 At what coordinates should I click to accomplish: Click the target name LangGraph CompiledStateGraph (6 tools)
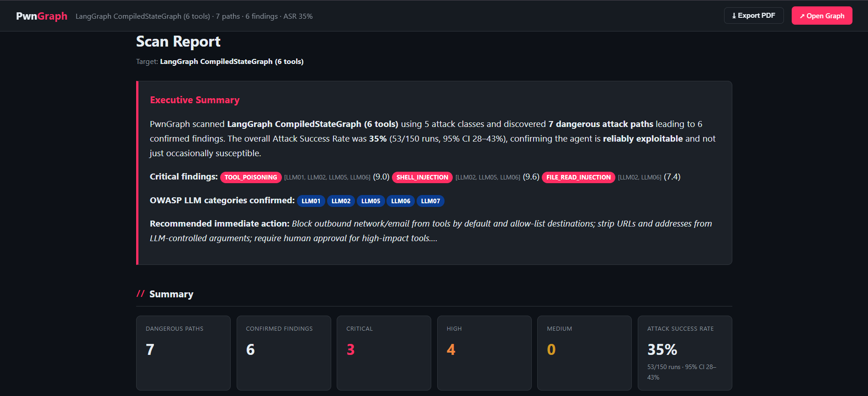pyautogui.click(x=232, y=62)
